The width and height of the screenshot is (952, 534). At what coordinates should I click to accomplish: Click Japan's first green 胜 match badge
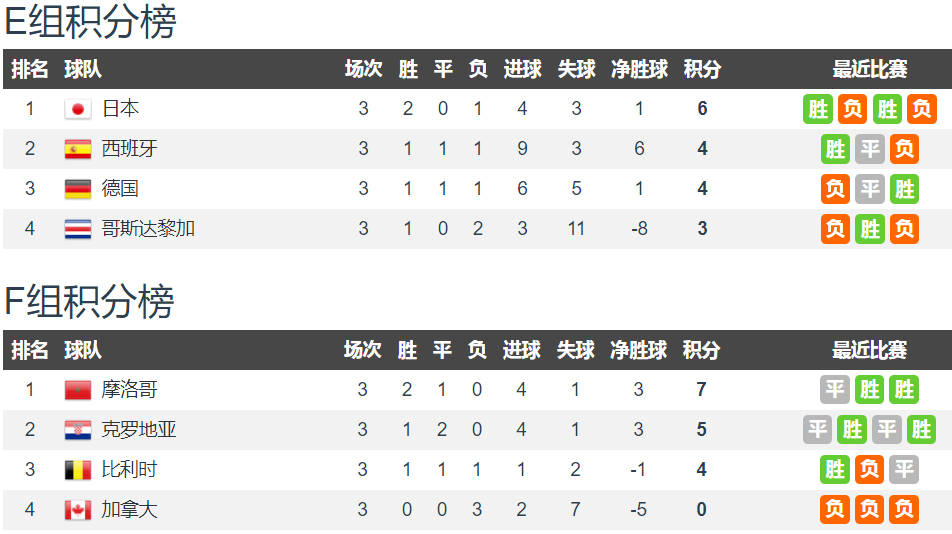point(818,109)
